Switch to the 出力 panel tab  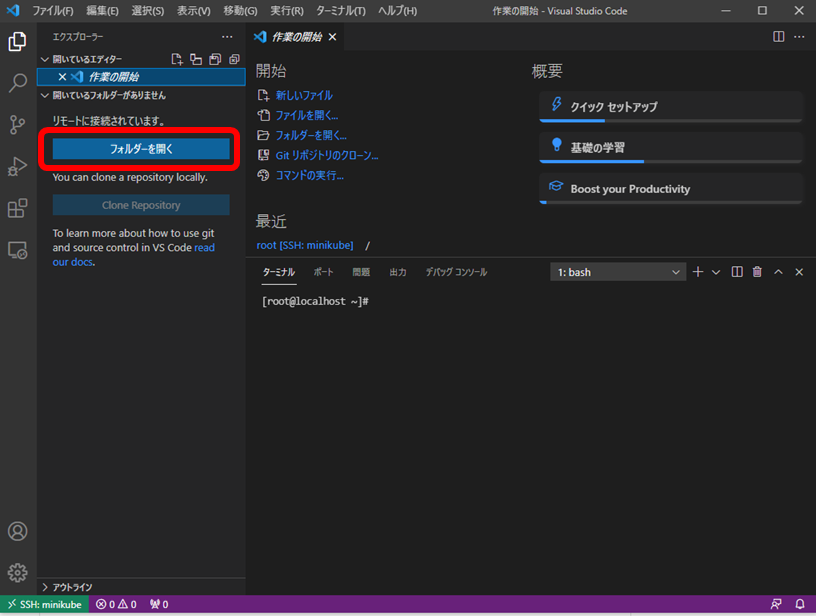tap(398, 272)
